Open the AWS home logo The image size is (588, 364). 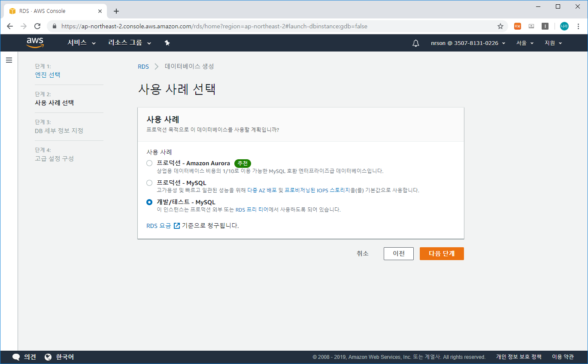coord(35,42)
